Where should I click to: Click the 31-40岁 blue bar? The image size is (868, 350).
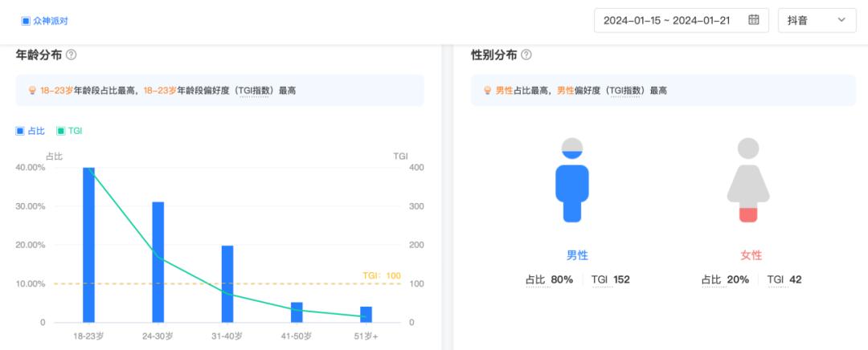[x=227, y=284]
